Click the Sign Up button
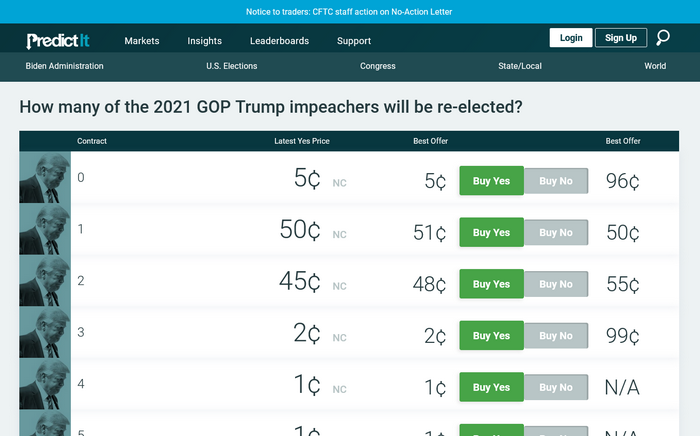This screenshot has height=436, width=700. pyautogui.click(x=621, y=38)
